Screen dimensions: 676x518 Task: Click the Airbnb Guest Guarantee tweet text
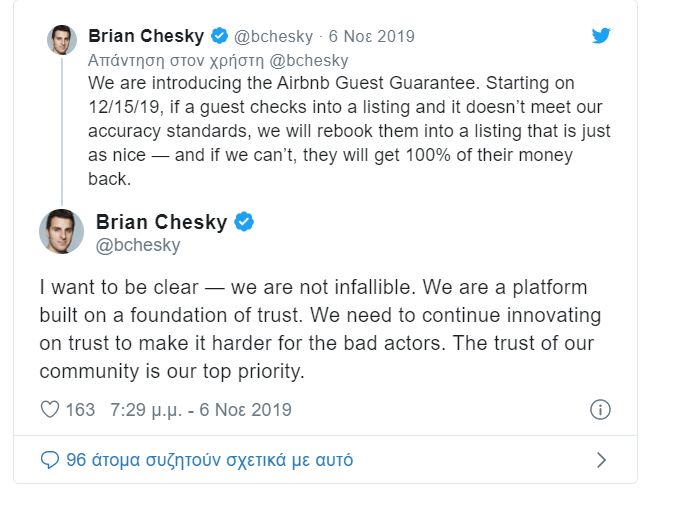pyautogui.click(x=349, y=131)
